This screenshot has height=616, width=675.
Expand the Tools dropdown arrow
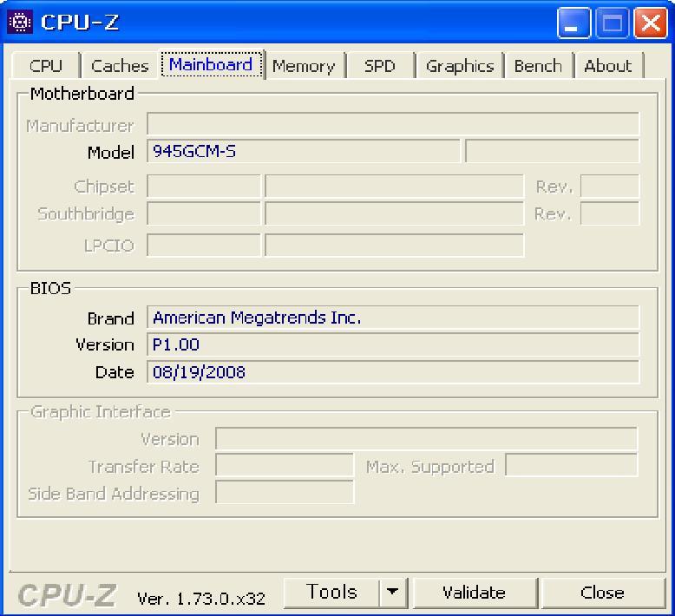[393, 593]
